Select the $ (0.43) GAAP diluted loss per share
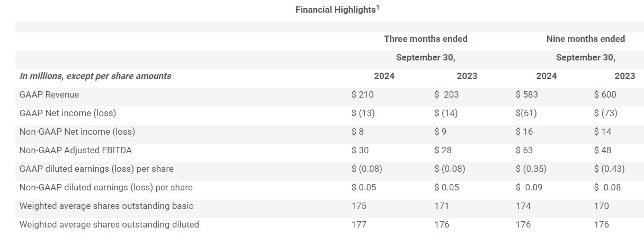Screen dimensions: 644x236 click(x=609, y=169)
